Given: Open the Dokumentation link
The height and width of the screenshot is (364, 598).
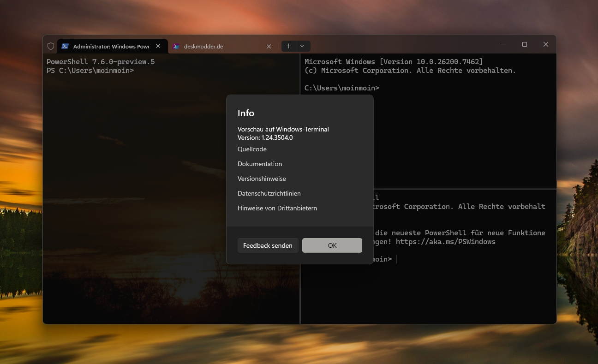Looking at the screenshot, I should 260,164.
